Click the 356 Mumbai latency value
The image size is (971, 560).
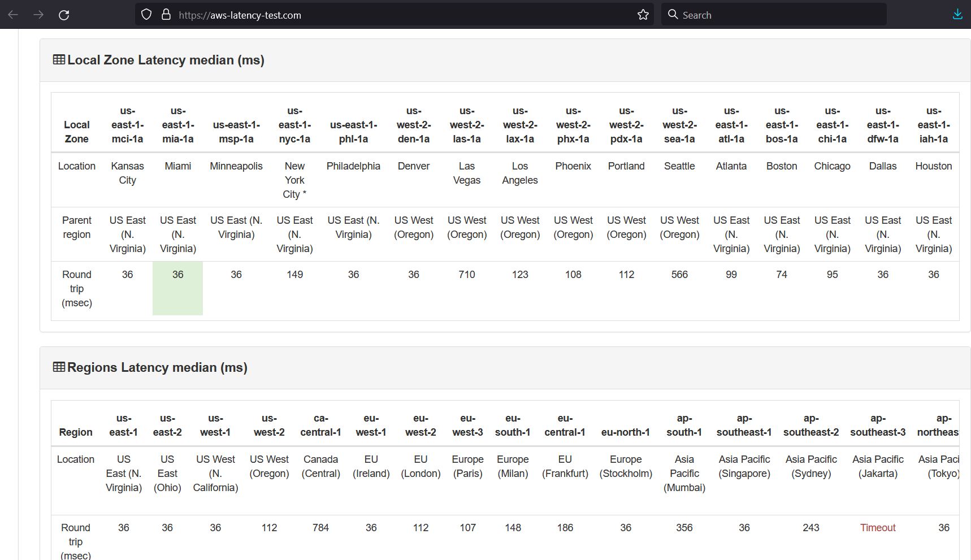[x=684, y=528]
